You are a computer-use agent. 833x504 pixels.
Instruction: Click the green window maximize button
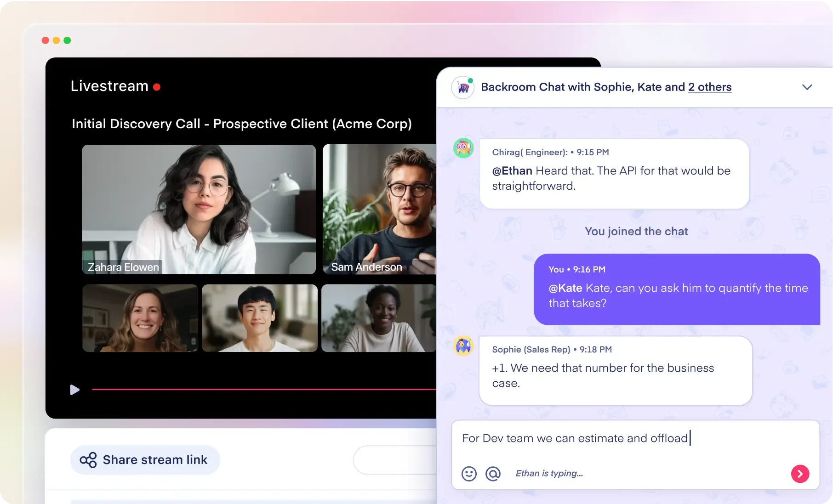(x=67, y=40)
